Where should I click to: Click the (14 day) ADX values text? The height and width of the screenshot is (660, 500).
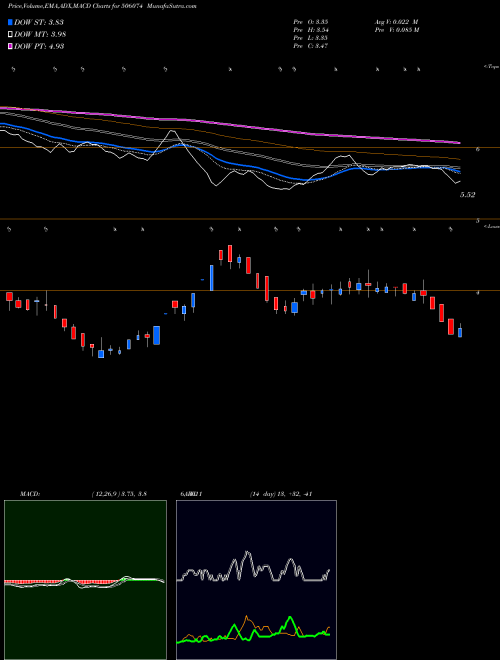pyautogui.click(x=280, y=494)
